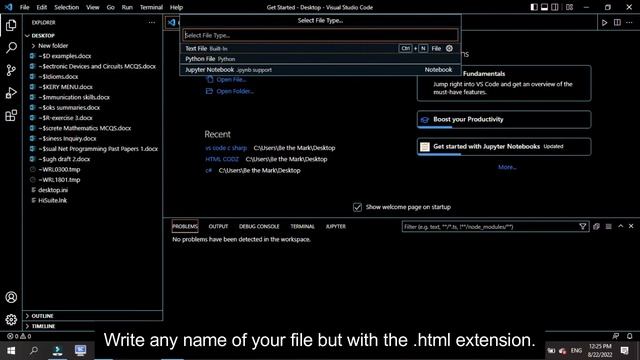This screenshot has height=360, width=640.
Task: Maximize the panel with the chevron up
Action: pos(620,226)
